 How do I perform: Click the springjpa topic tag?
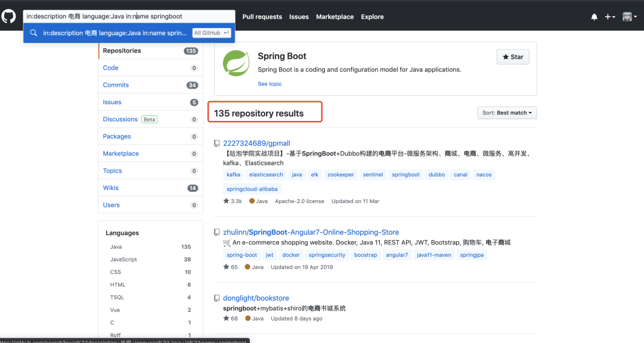pyautogui.click(x=472, y=255)
